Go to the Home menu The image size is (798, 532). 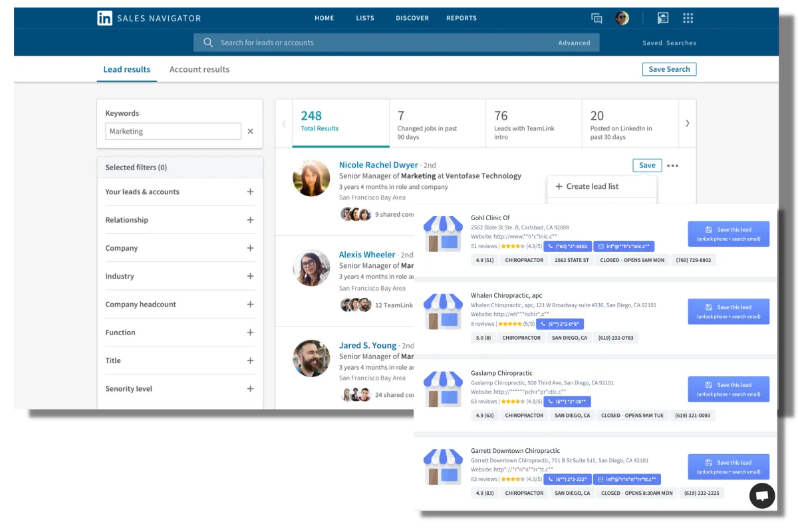click(325, 19)
